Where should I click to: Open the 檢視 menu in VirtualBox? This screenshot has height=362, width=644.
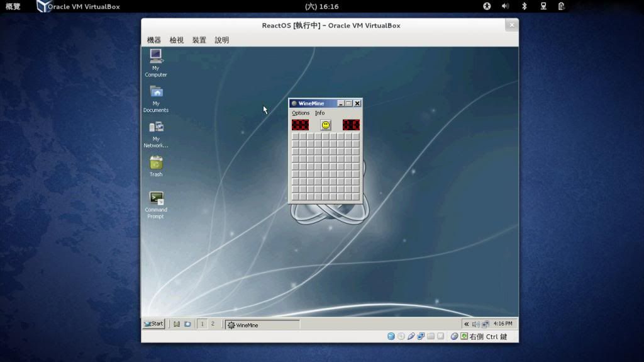pos(177,40)
